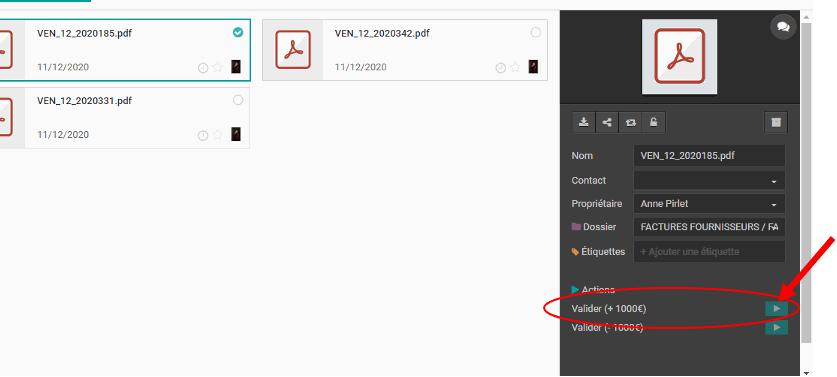Open the Propriétaire dropdown with Anne Pirlet
This screenshot has width=837, height=377.
coord(709,204)
